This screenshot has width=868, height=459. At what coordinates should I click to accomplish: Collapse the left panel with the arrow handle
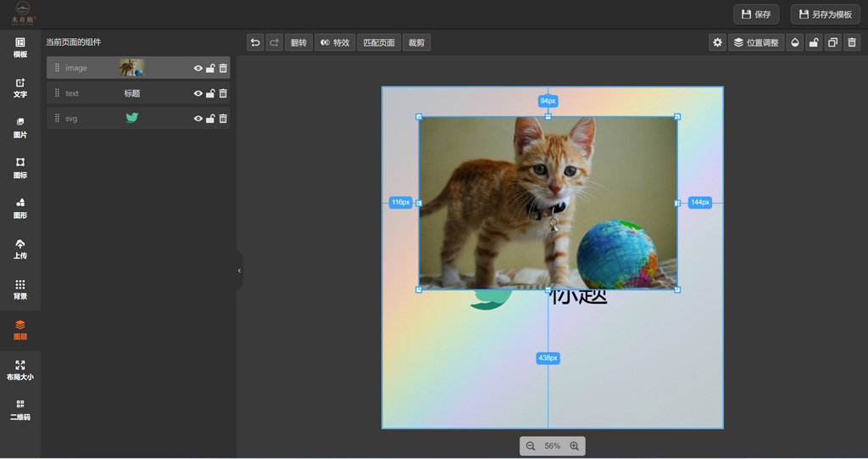pos(239,271)
